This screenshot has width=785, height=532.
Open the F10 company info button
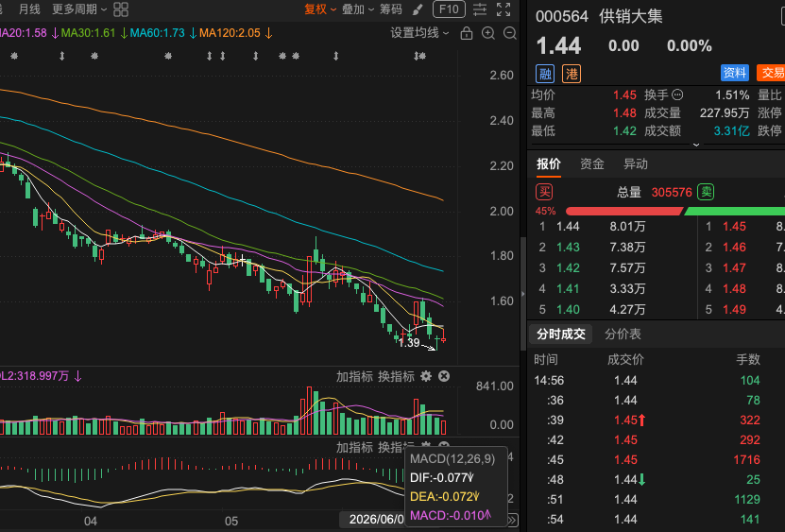449,9
